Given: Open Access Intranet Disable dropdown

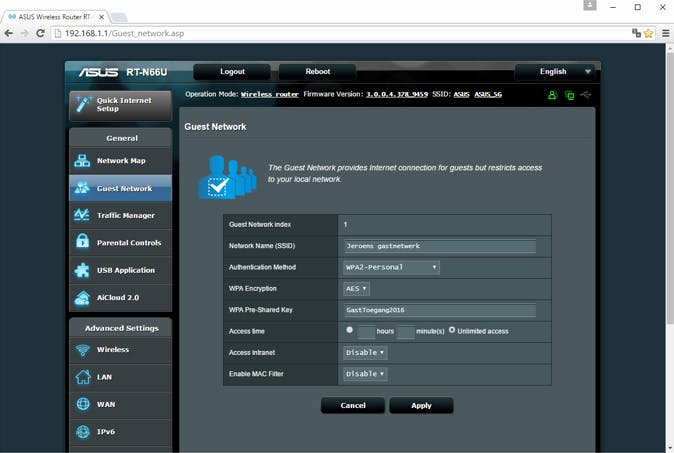Looking at the screenshot, I should [365, 352].
